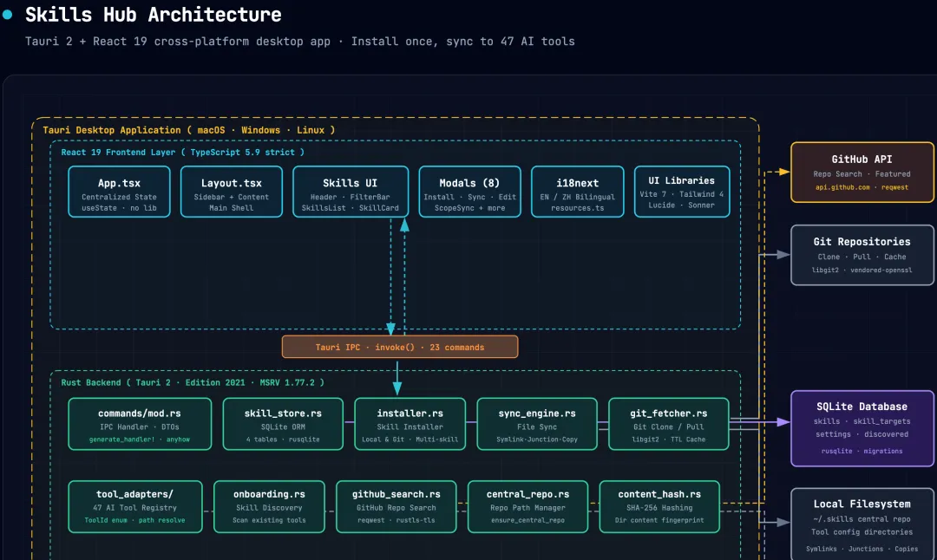Click the github_search.rs box

click(x=395, y=506)
